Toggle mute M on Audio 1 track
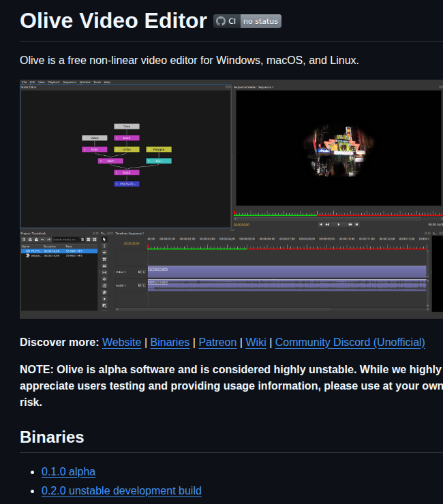 140,285
